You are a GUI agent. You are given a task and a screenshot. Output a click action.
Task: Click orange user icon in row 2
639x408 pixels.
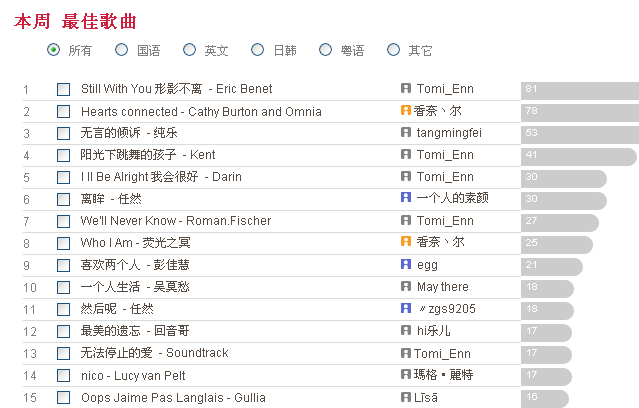406,110
